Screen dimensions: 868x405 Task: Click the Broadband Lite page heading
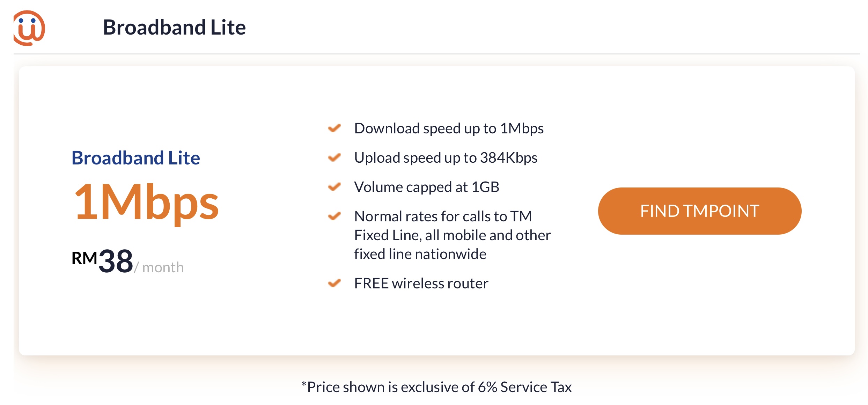174,27
